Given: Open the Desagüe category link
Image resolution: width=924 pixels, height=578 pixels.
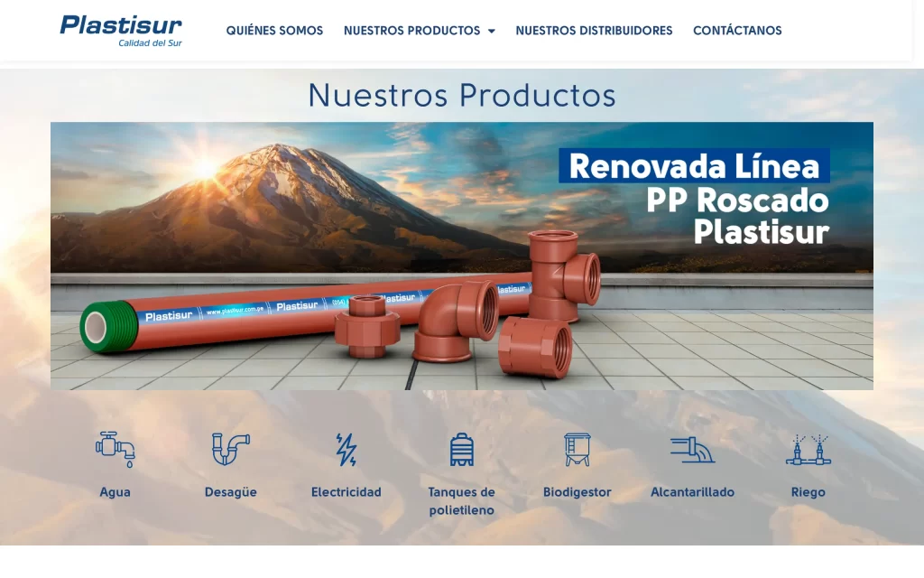Looking at the screenshot, I should coord(230,492).
